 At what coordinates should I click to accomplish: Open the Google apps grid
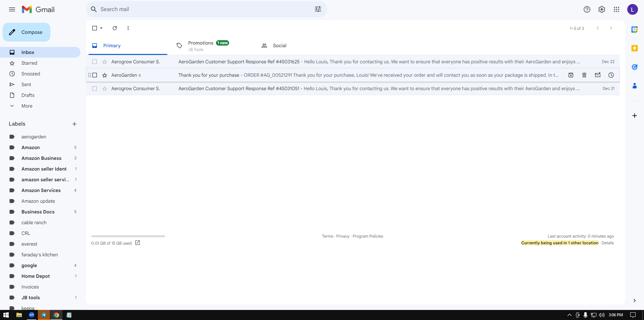[616, 9]
